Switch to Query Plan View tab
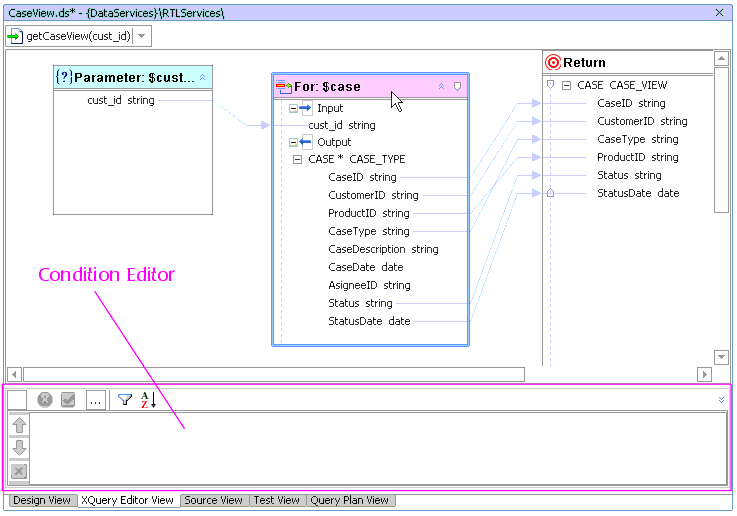Screen dimensions: 737x516 (x=350, y=500)
